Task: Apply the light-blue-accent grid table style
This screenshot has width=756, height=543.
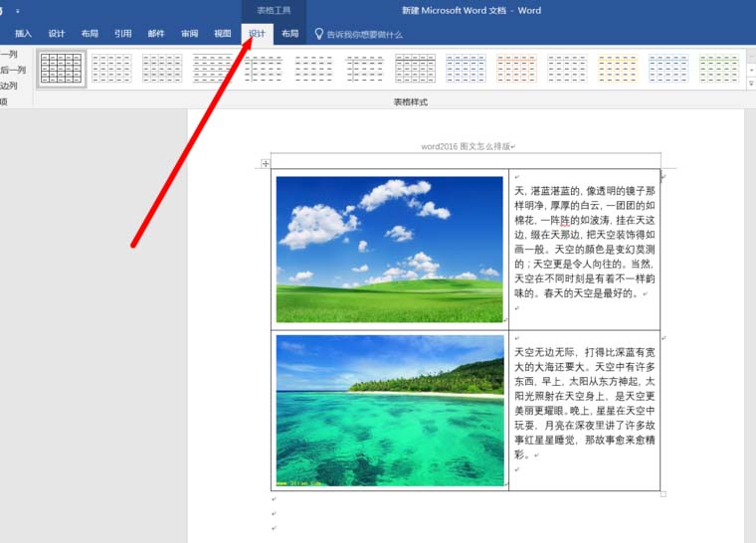Action: [668, 69]
